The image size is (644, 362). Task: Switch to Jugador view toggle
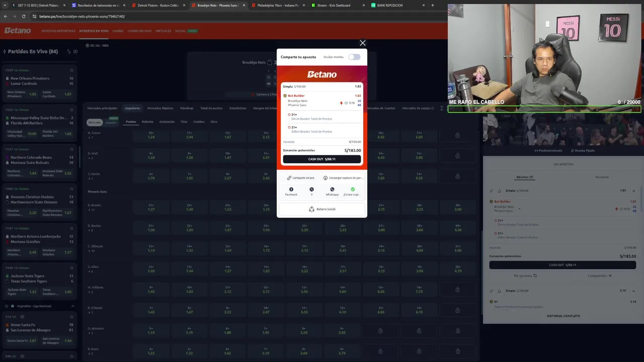coord(111,122)
